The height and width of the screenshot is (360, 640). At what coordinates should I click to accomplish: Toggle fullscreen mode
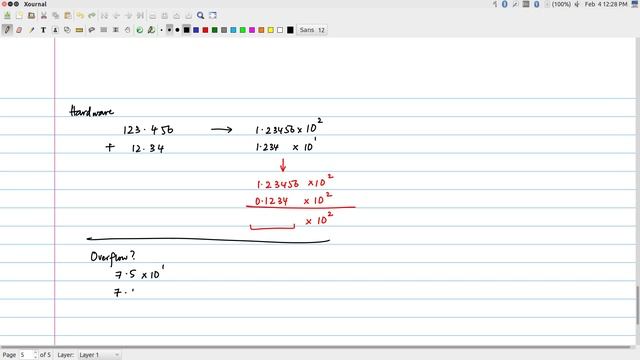click(213, 16)
